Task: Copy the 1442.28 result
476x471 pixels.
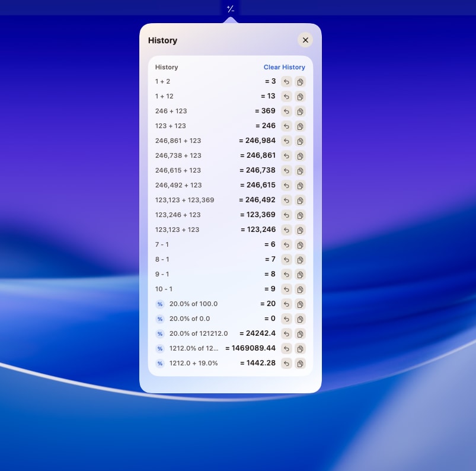Action: pos(300,364)
